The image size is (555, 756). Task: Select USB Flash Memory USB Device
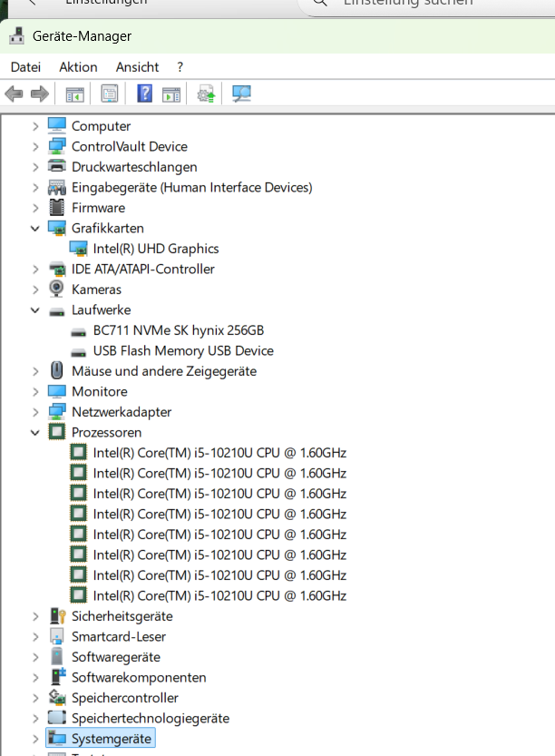[183, 351]
